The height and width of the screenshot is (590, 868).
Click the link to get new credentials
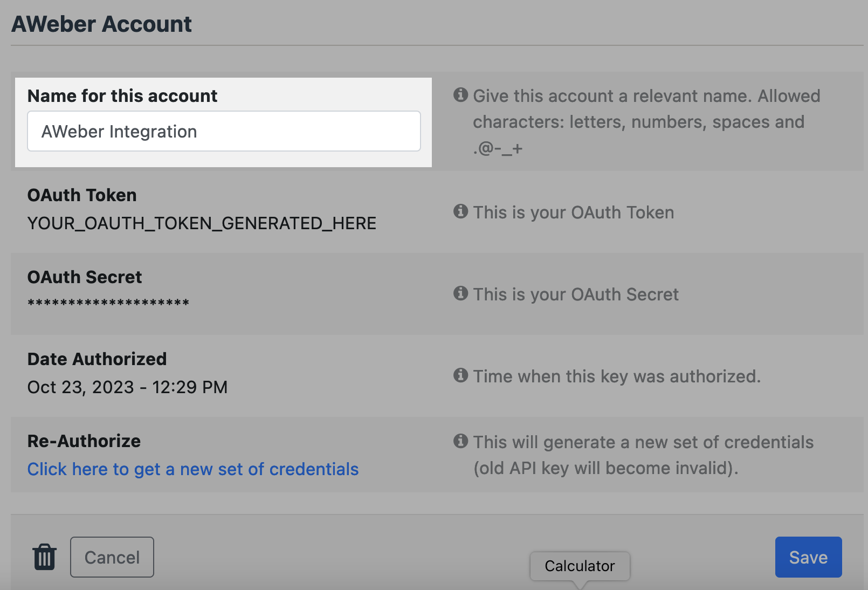pos(192,469)
